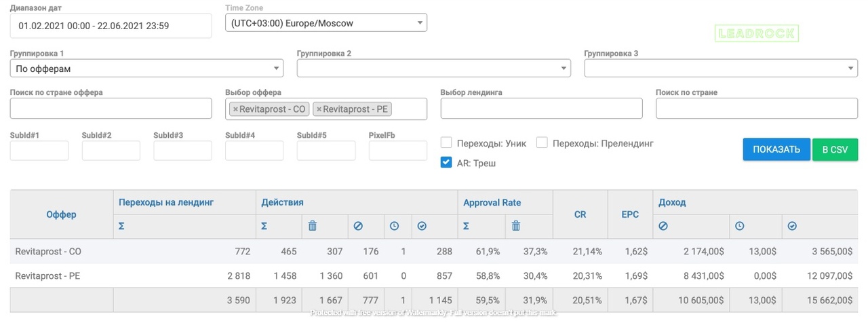
Task: Enable the Переходы: Уник checkbox
Action: [446, 143]
